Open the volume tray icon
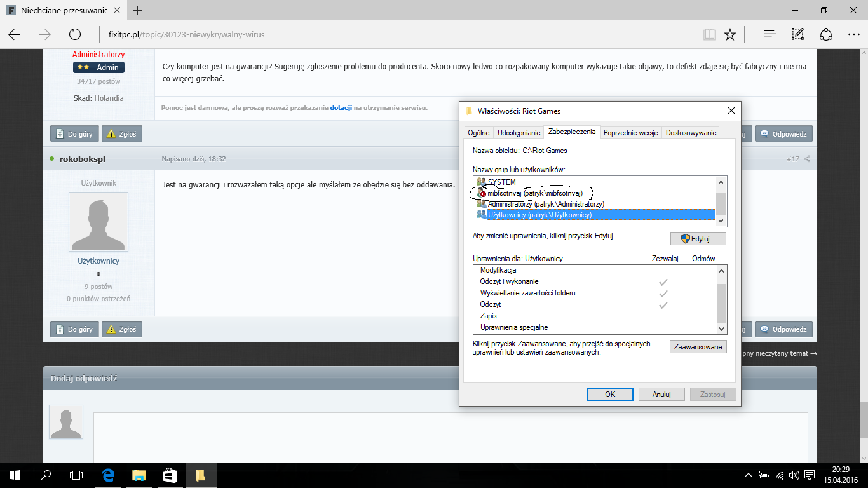Image resolution: width=868 pixels, height=488 pixels. (794, 475)
